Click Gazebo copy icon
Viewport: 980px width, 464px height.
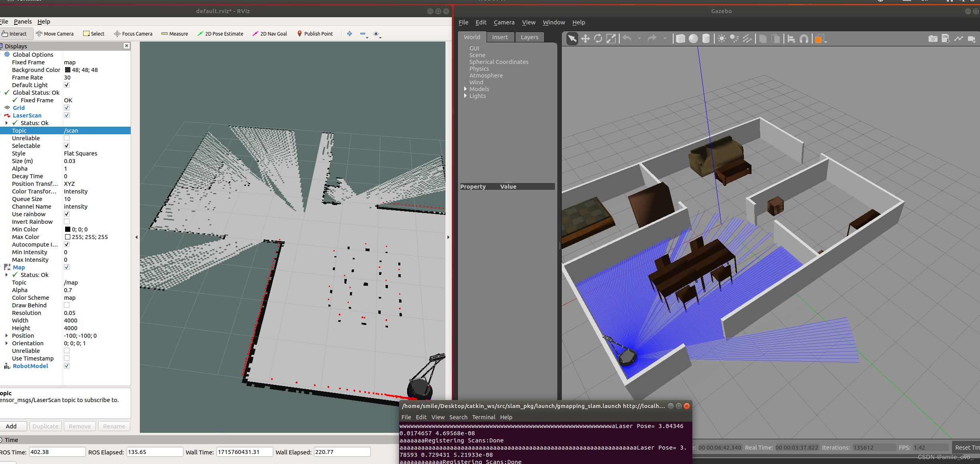[763, 39]
